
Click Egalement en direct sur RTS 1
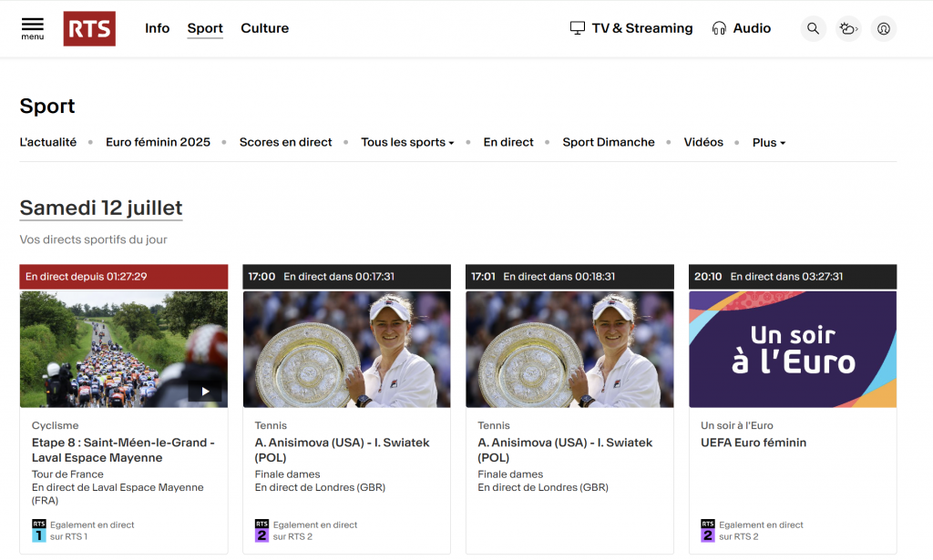point(92,531)
